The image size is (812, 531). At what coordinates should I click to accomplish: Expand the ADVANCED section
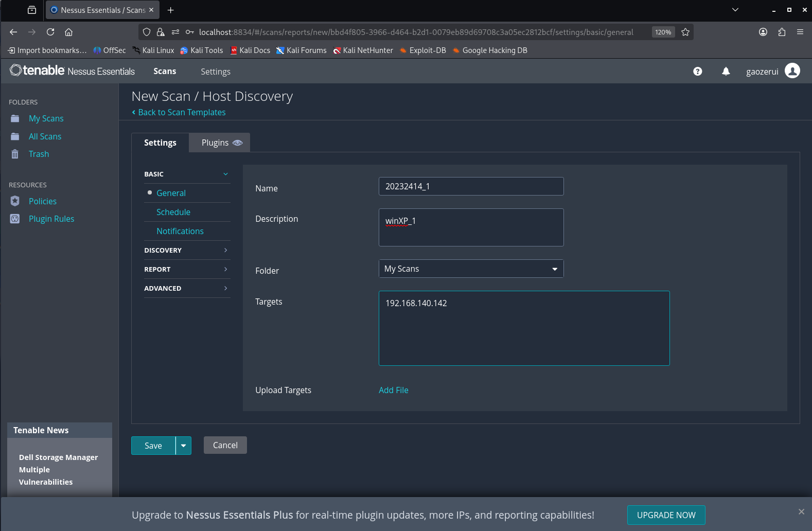[x=187, y=288]
